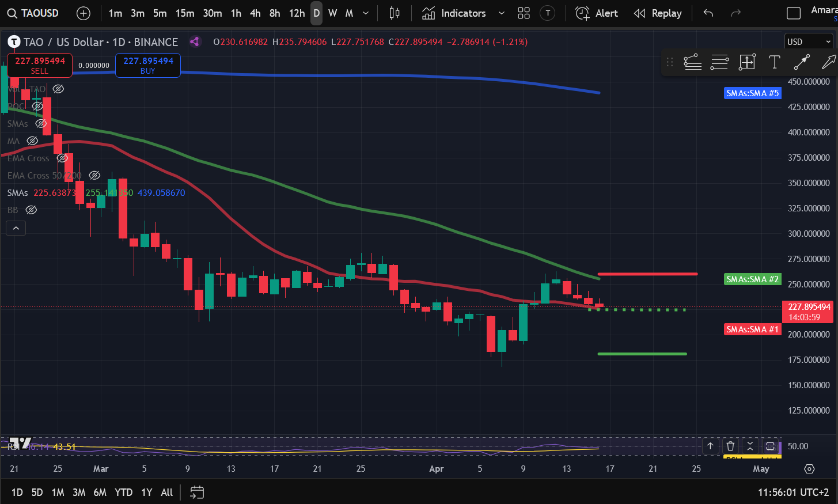Select the D daily timeframe

tap(317, 13)
